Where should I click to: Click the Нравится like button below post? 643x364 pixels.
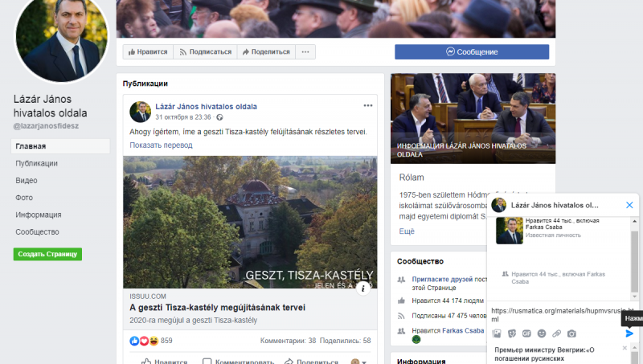164,362
